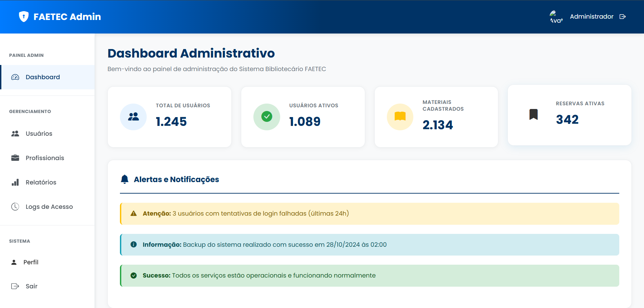
Task: Click the Administrador username in header
Action: (x=591, y=17)
